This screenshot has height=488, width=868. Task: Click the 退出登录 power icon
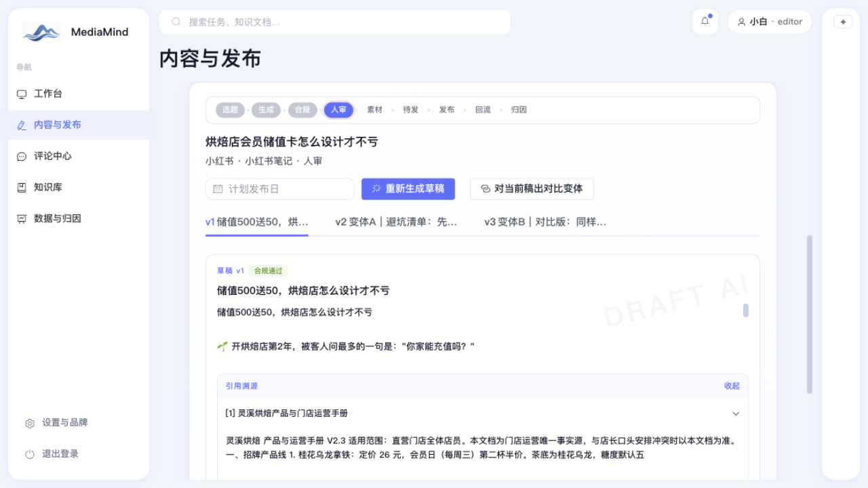[30, 454]
